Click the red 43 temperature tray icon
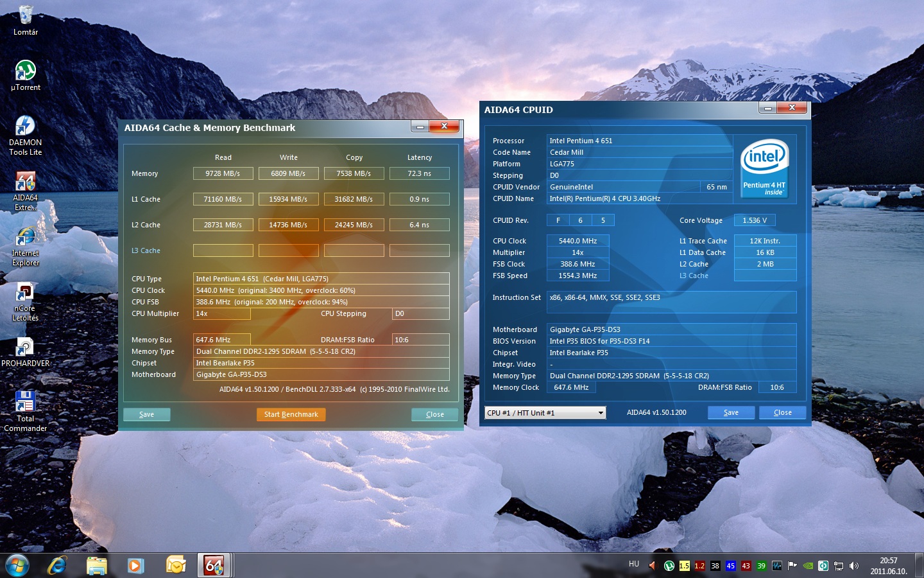Viewport: 924px width, 578px height. tap(746, 566)
